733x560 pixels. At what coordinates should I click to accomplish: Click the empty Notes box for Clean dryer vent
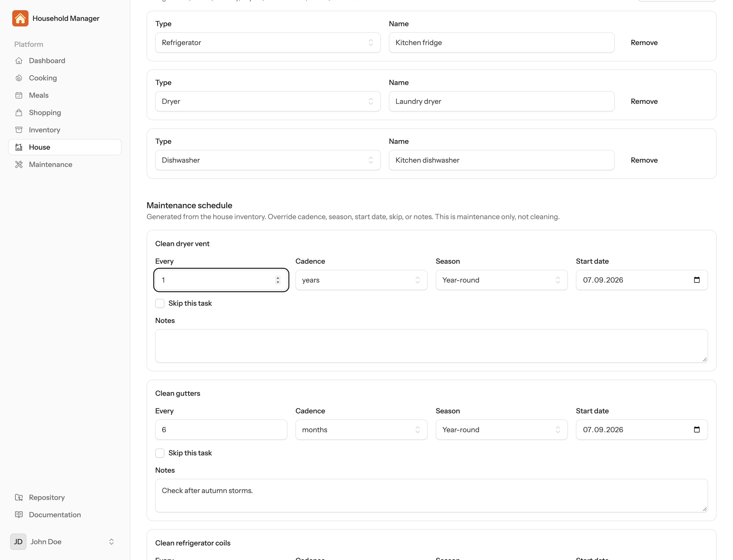(431, 346)
